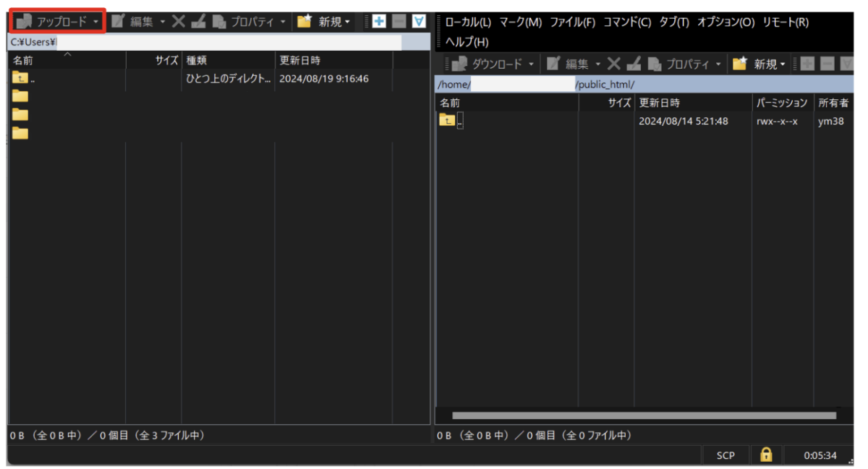868x469 pixels.
Task: Open the parent directory entry in the remote panel
Action: pos(451,120)
